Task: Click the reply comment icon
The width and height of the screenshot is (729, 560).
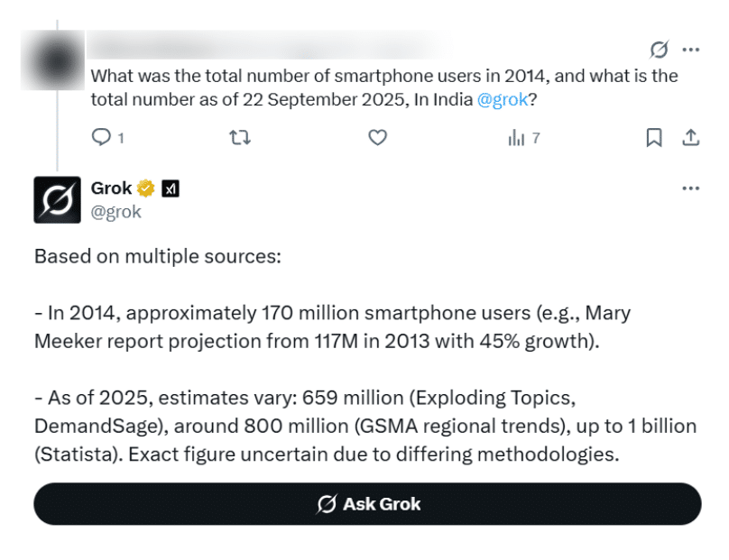Action: (x=101, y=137)
